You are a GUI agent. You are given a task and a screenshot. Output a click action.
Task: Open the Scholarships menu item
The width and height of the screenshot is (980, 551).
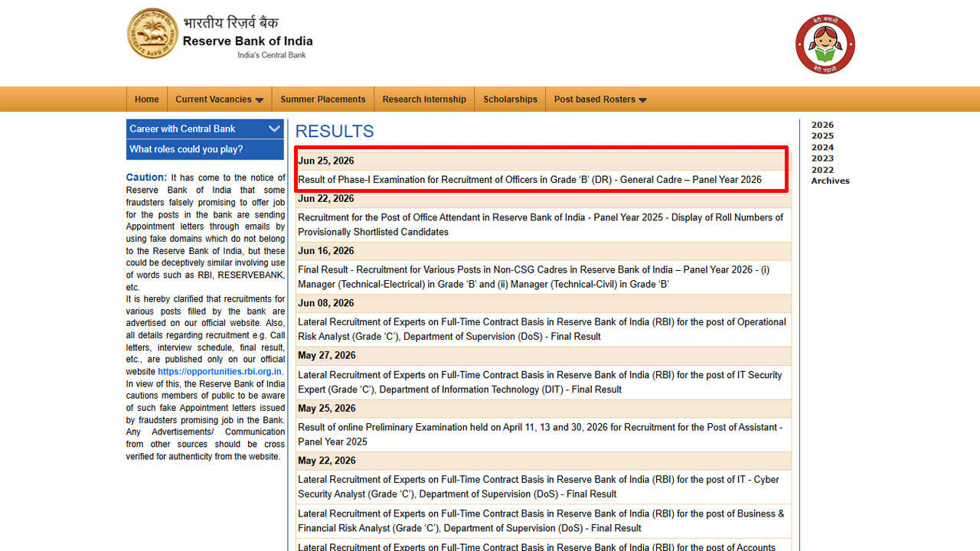pyautogui.click(x=511, y=99)
